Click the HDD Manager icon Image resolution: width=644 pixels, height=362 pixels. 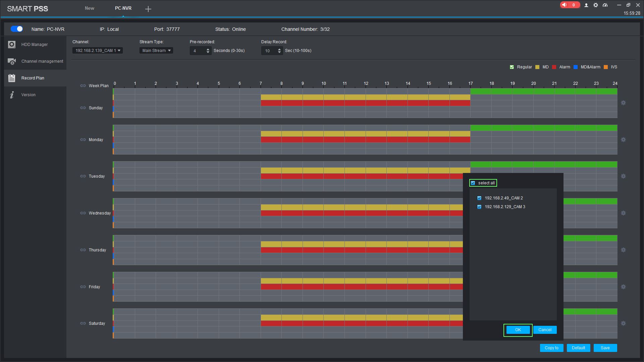tap(12, 45)
